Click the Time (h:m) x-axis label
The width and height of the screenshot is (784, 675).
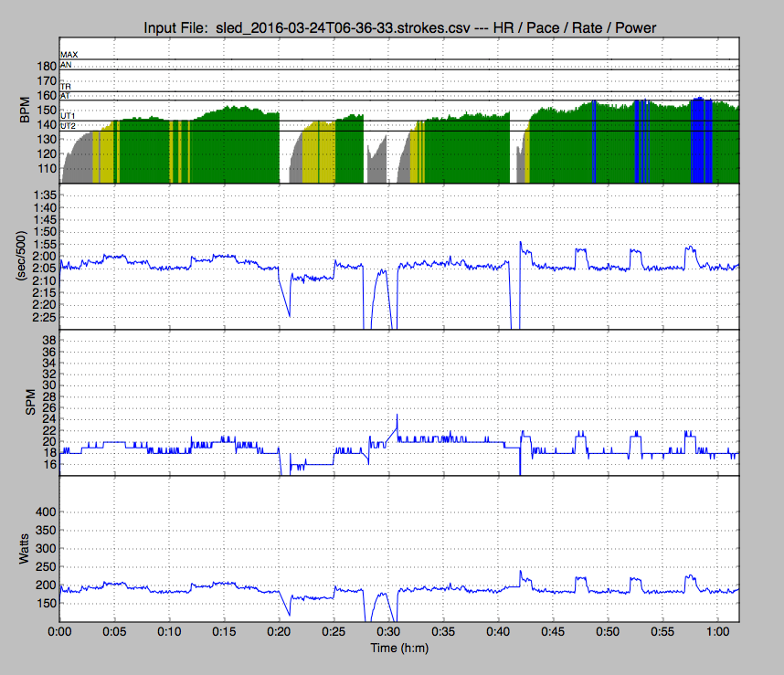click(x=399, y=648)
